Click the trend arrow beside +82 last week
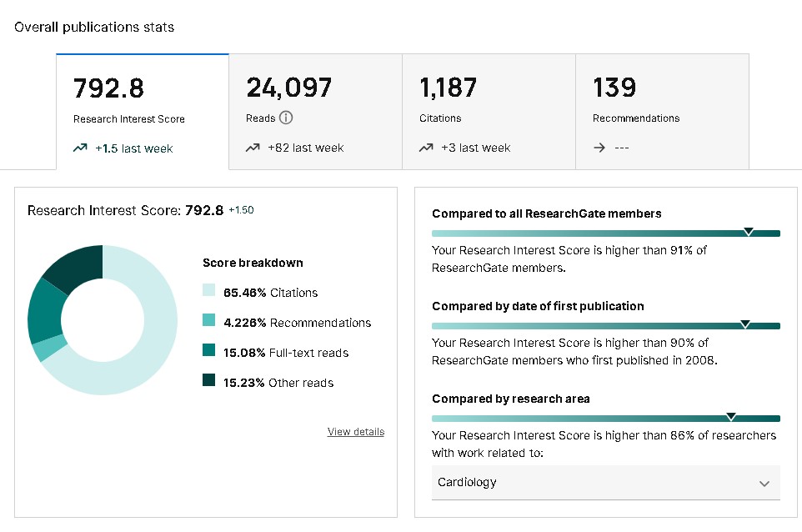 [x=253, y=148]
